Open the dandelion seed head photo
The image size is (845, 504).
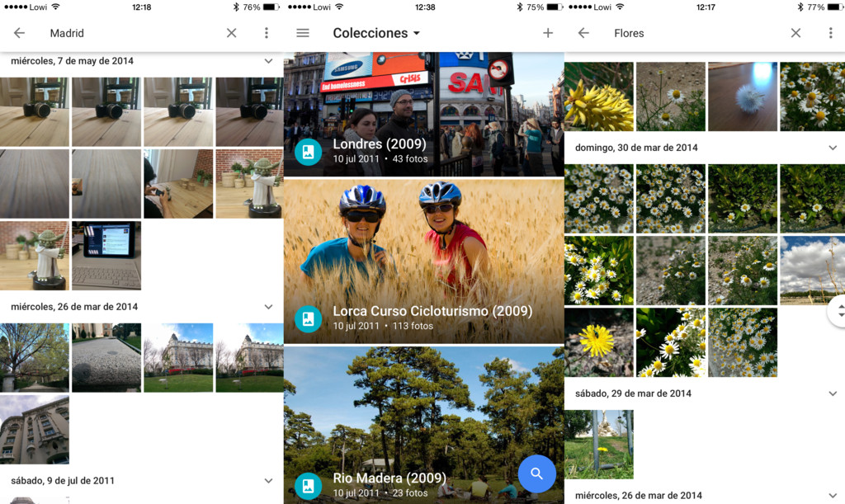743,97
